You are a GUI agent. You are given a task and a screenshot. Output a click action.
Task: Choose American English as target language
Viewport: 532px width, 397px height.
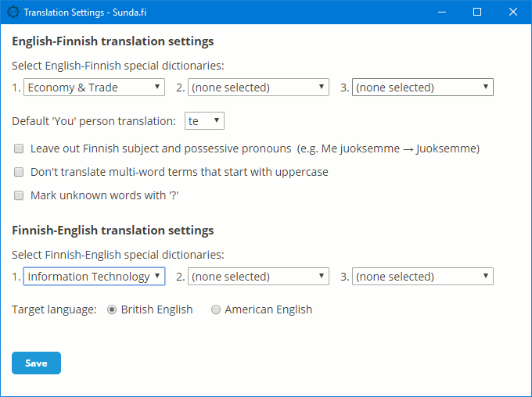click(216, 309)
